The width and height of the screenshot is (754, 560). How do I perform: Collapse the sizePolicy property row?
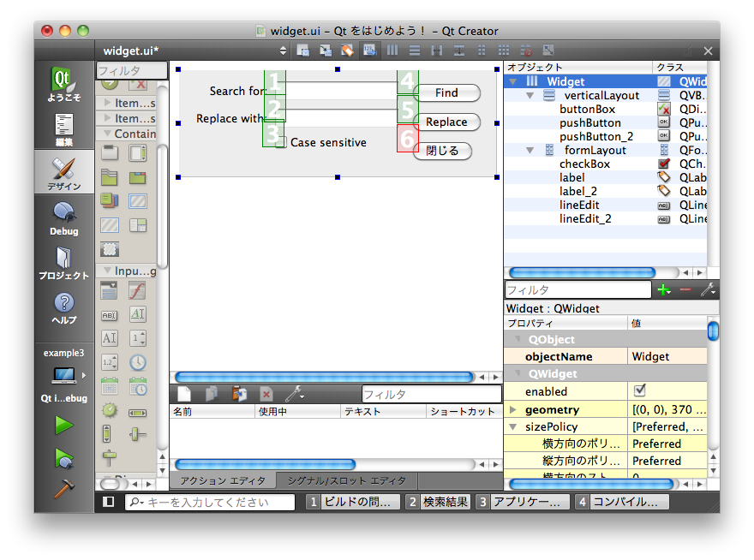pos(513,427)
